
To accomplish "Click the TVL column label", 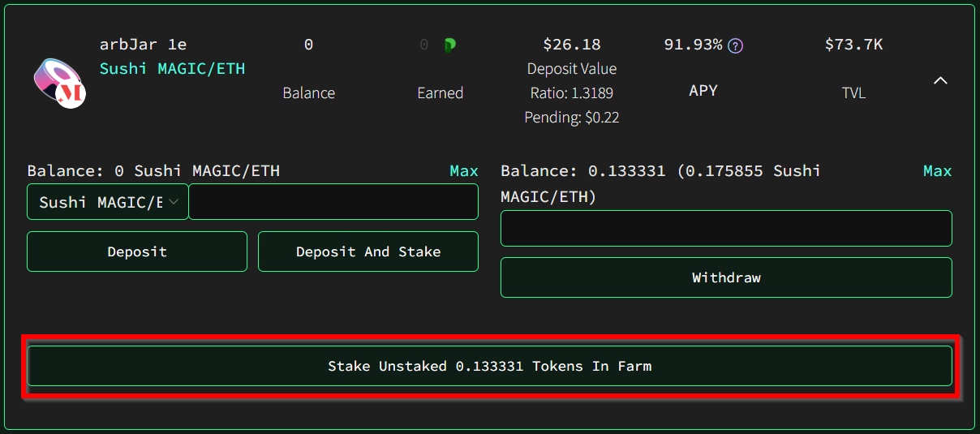I will [853, 93].
